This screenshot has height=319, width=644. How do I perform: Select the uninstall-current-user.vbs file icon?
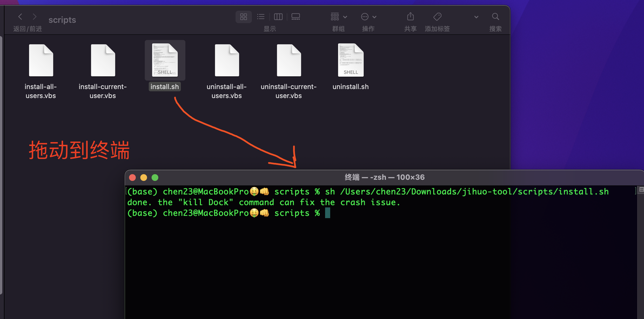[289, 60]
